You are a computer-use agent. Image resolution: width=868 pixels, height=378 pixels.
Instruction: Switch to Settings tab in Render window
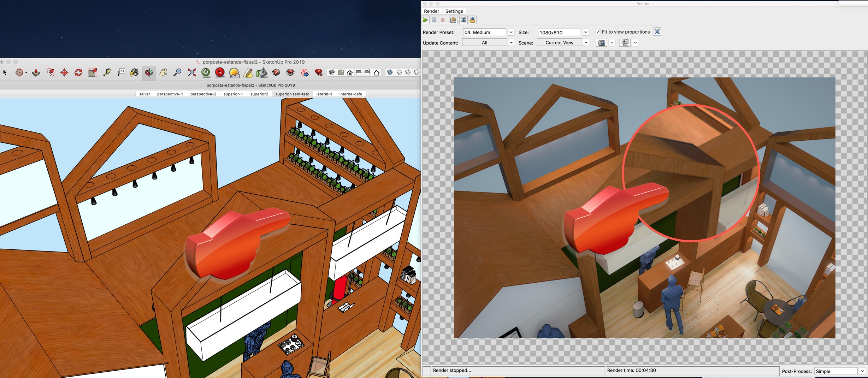click(454, 11)
